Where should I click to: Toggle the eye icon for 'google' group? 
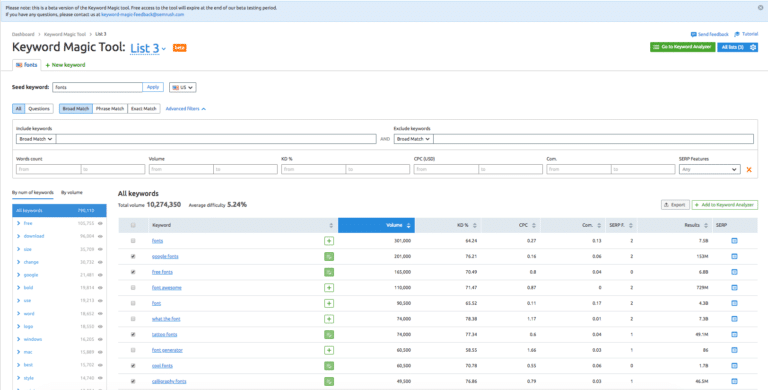(100, 275)
